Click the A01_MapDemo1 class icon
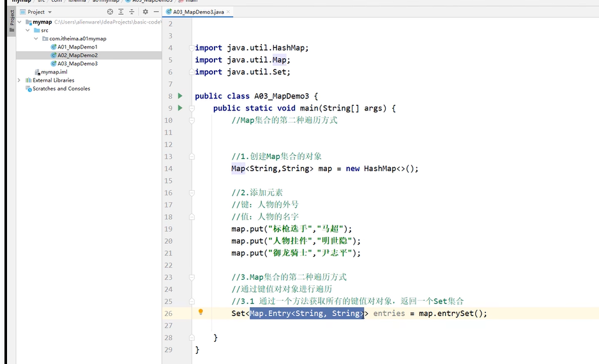This screenshot has width=599, height=364. click(x=54, y=47)
